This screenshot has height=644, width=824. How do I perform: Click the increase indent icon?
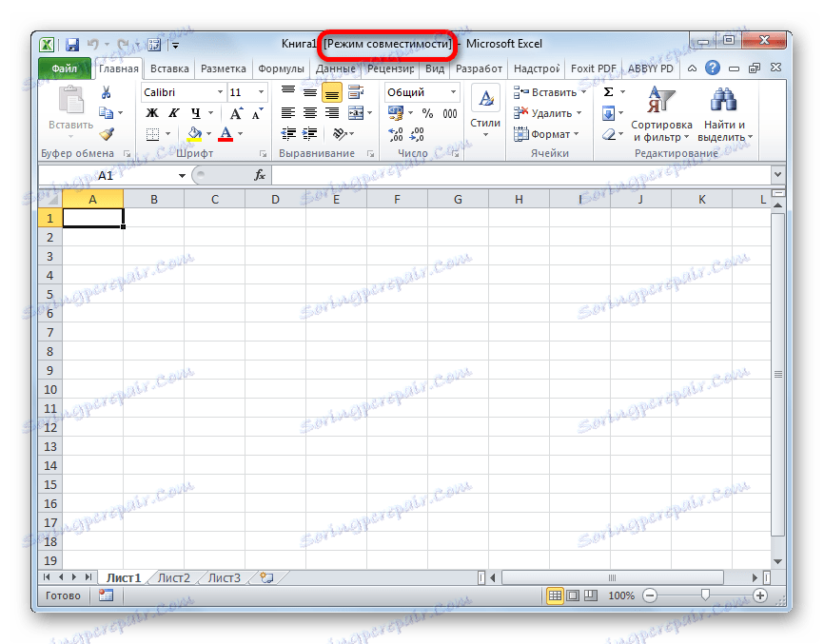click(310, 134)
